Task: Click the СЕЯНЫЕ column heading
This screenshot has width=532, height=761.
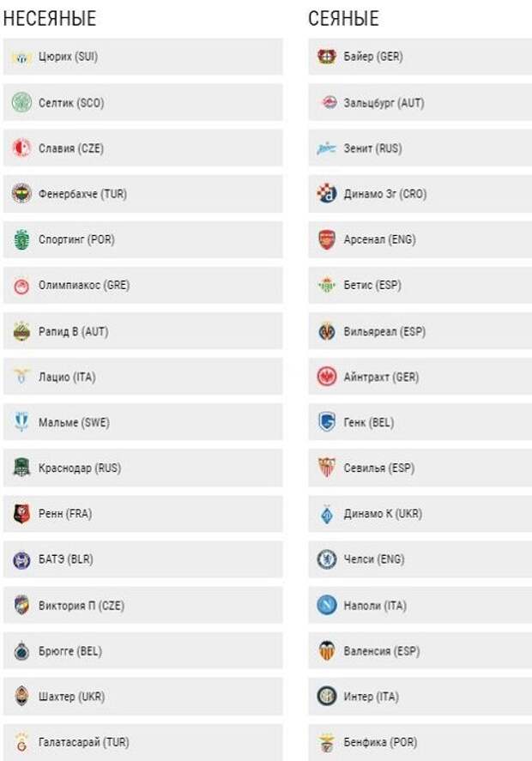Action: coord(343,19)
